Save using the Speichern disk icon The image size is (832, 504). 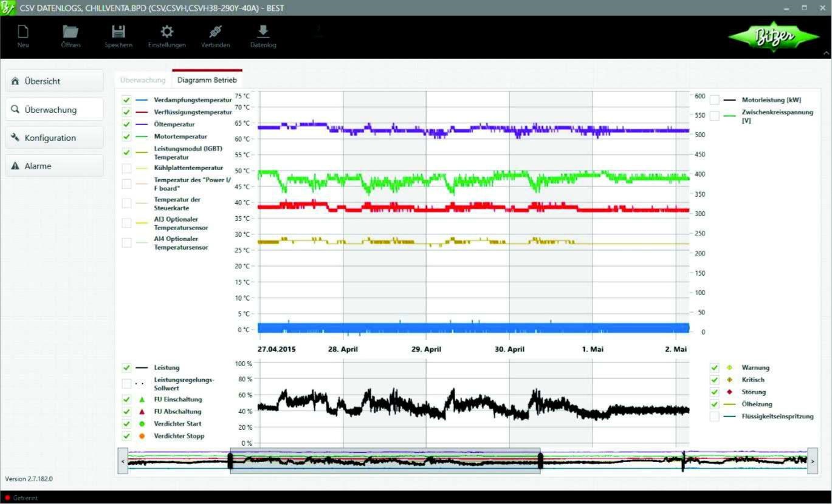(x=118, y=32)
